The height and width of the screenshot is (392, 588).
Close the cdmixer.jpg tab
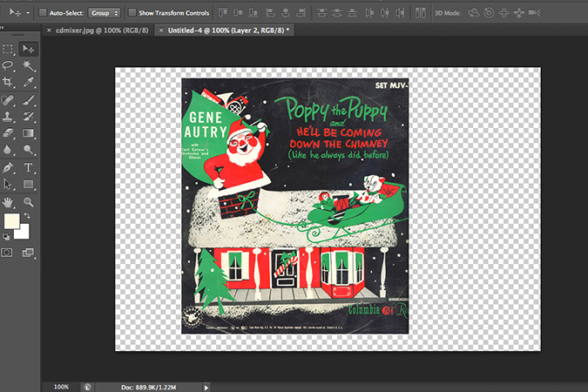pos(49,30)
